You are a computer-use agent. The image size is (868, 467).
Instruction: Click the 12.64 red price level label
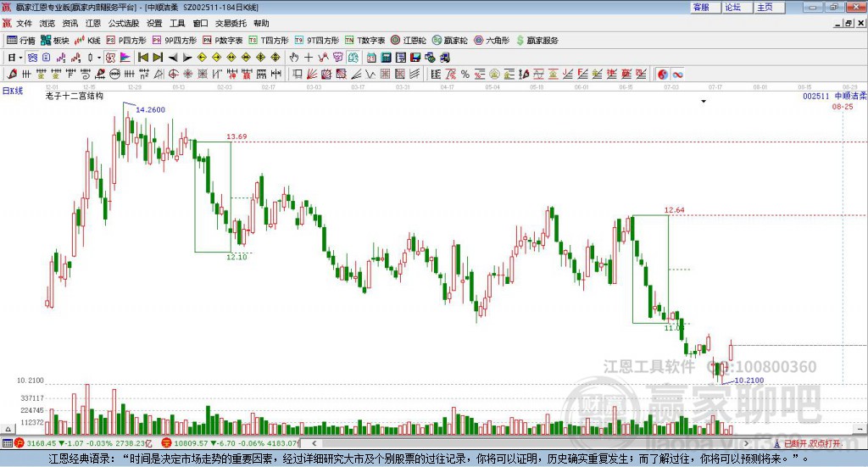pos(674,209)
